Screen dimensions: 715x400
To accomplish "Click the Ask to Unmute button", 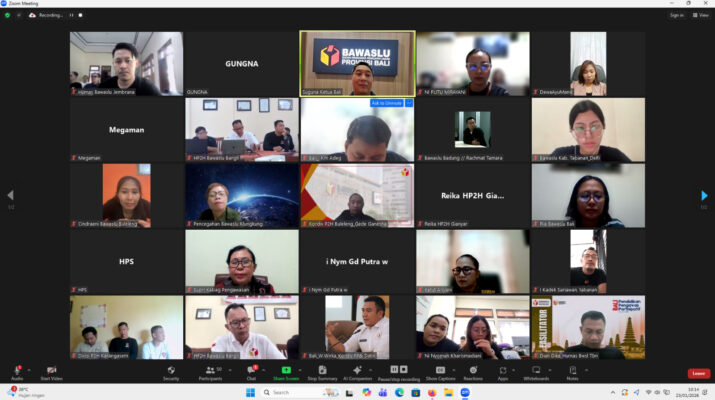I will [x=386, y=103].
